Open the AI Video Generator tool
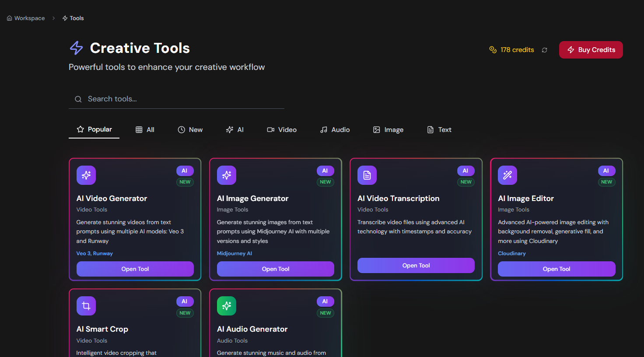 135,269
